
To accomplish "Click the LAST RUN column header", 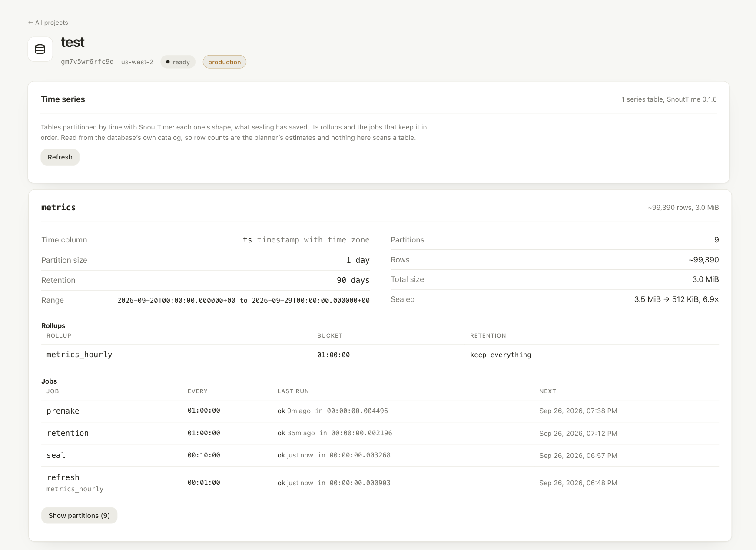I will point(293,391).
